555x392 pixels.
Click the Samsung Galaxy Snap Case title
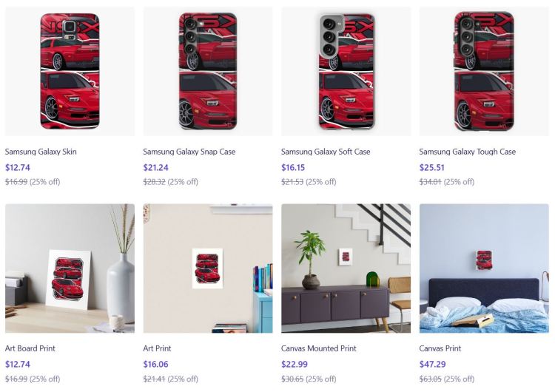[x=189, y=152]
